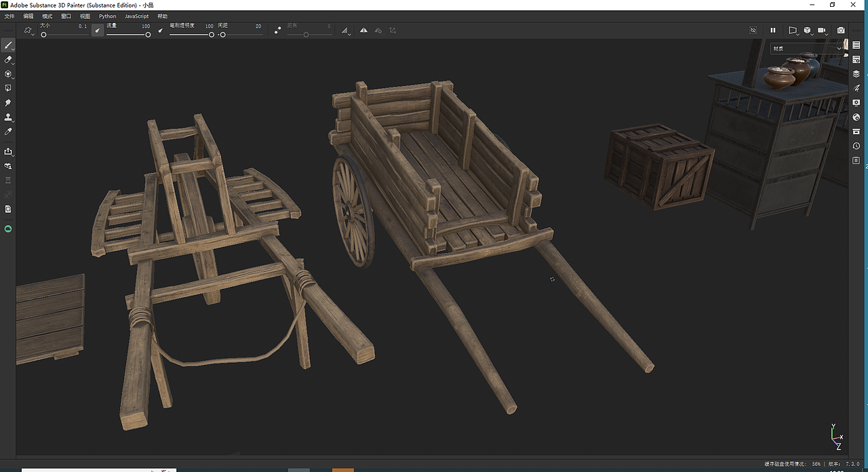This screenshot has width=868, height=472.
Task: Select the Eraser tool
Action: point(8,60)
